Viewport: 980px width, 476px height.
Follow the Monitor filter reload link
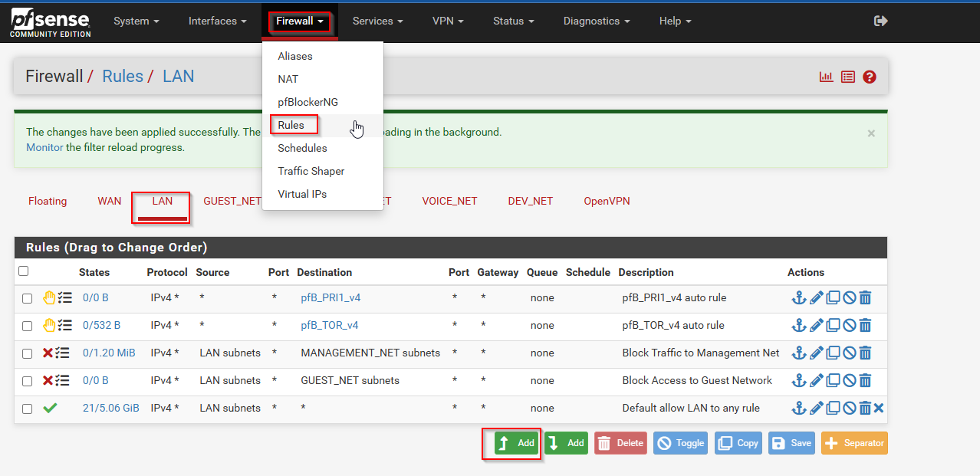[x=44, y=147]
